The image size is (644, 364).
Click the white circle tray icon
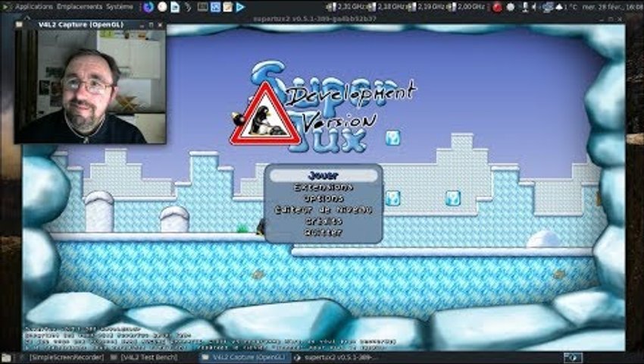511,7
